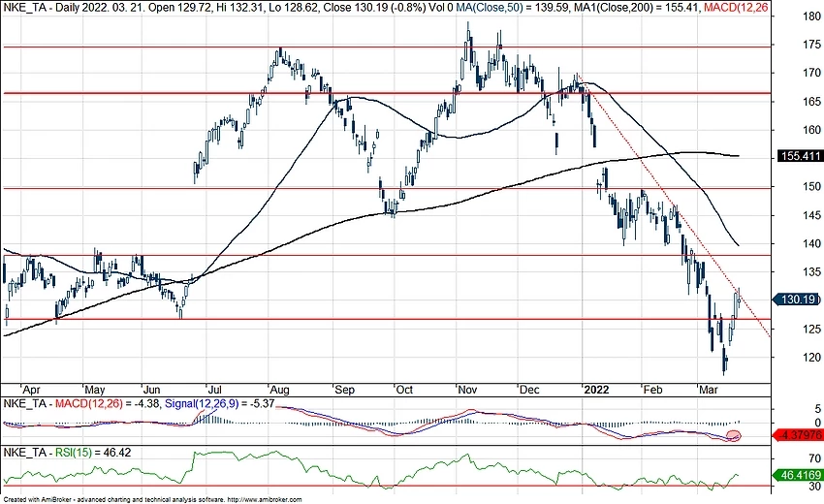Click the 155.411 MA200 price label

[801, 156]
